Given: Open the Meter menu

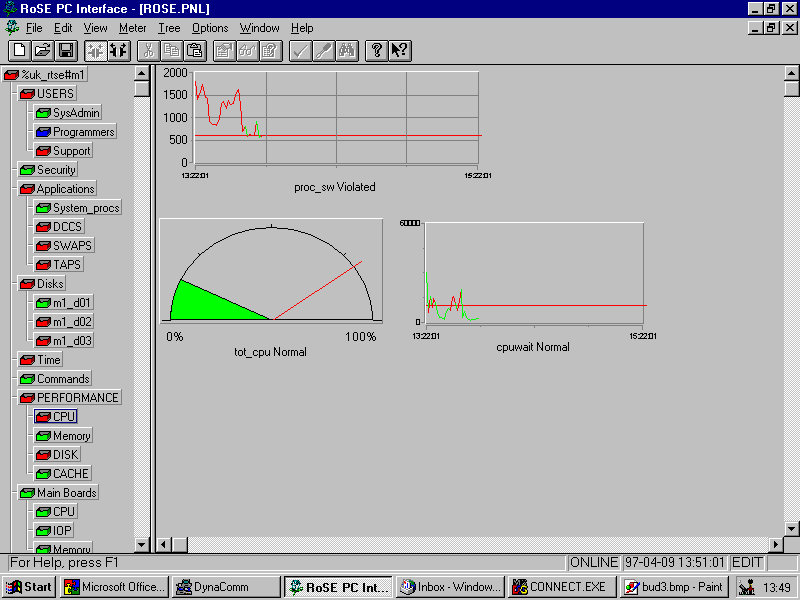Looking at the screenshot, I should pyautogui.click(x=132, y=28).
